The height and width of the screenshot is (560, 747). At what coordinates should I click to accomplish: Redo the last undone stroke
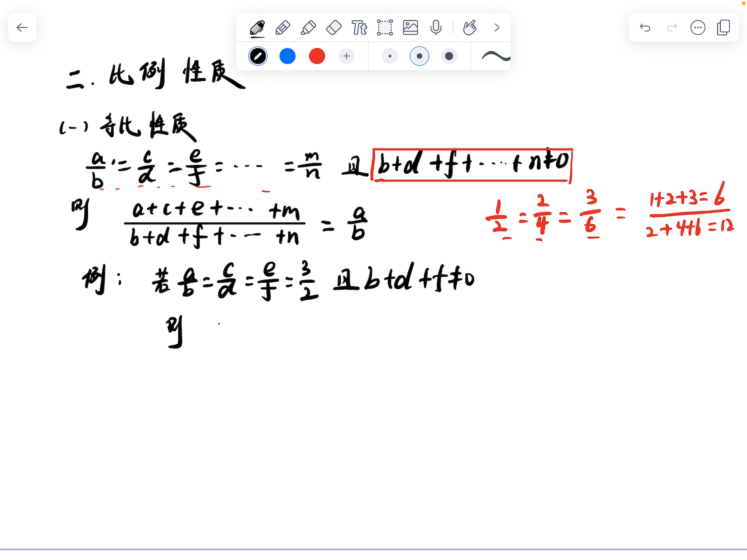[x=672, y=28]
